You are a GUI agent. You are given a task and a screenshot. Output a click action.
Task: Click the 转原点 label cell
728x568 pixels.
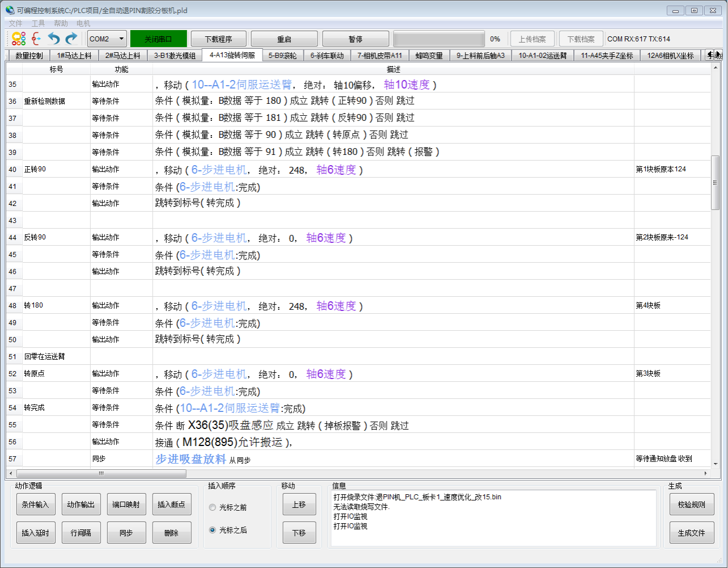coord(56,373)
